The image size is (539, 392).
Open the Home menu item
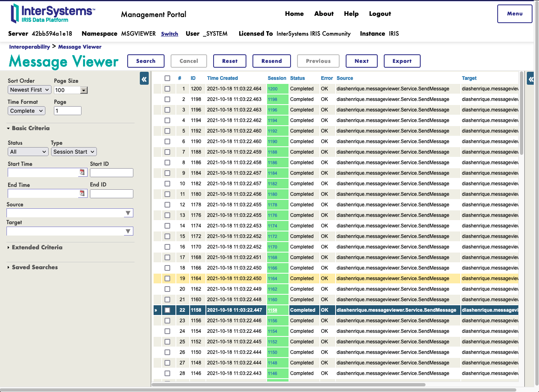tap(294, 14)
